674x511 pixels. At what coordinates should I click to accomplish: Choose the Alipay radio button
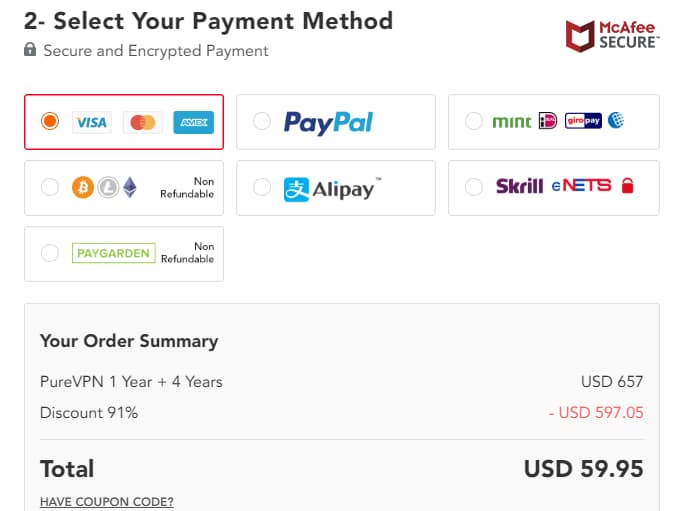[x=262, y=187]
